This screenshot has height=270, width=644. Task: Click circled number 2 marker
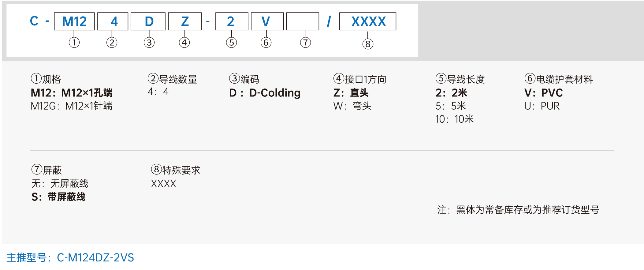[x=112, y=42]
